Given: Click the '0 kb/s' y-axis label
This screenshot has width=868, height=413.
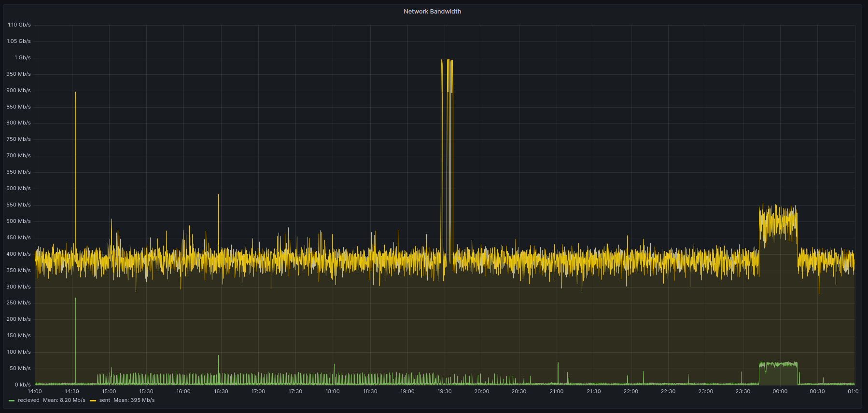Looking at the screenshot, I should (x=22, y=385).
